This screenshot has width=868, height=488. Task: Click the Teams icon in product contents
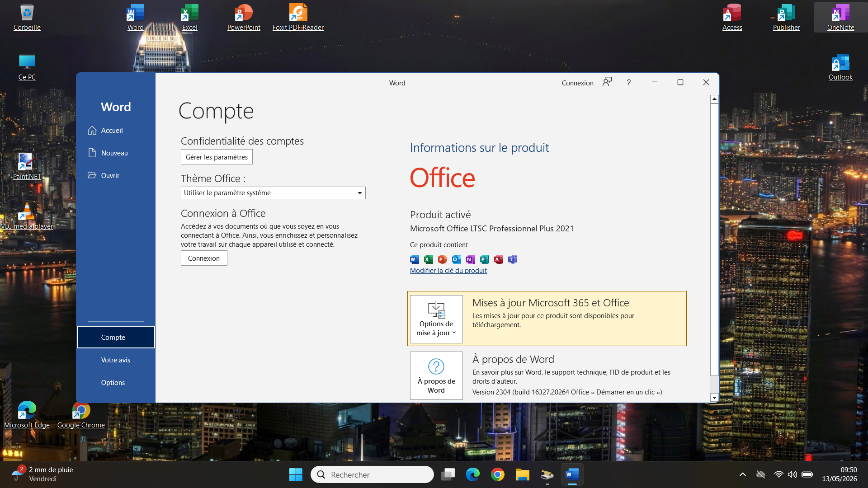[512, 259]
